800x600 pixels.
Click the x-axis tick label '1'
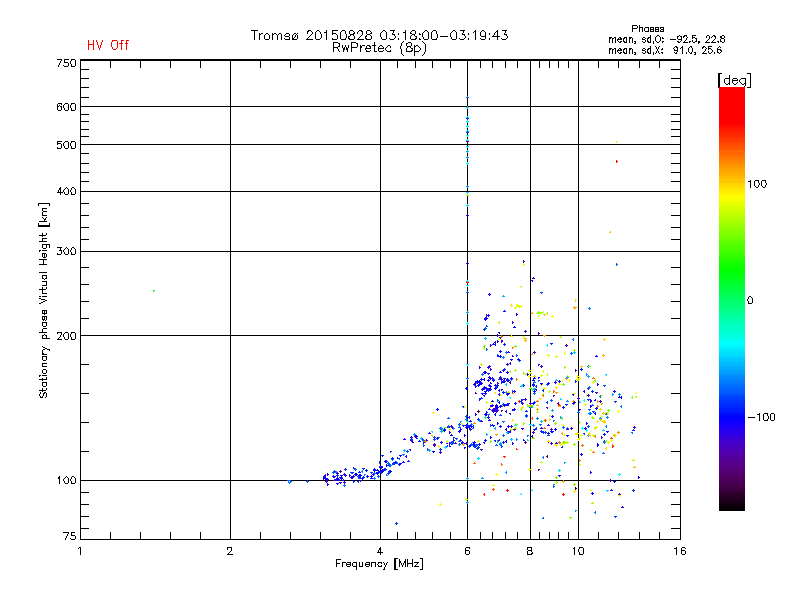coord(80,551)
